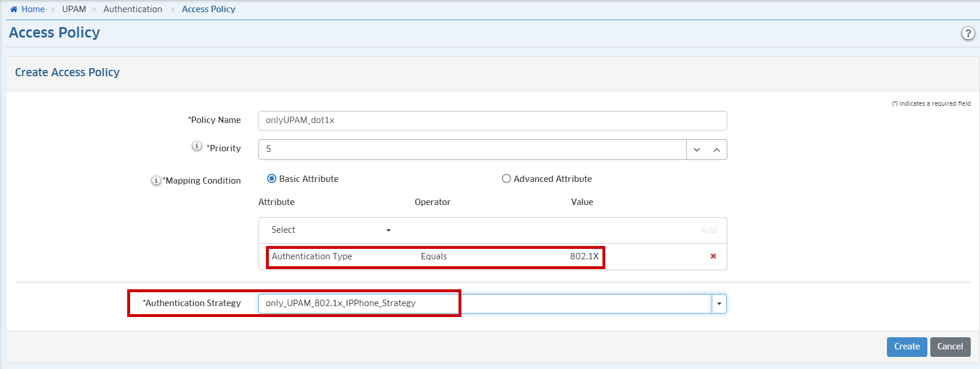Viewport: 980px width, 369px height.
Task: Click the Cancel button
Action: click(x=950, y=346)
